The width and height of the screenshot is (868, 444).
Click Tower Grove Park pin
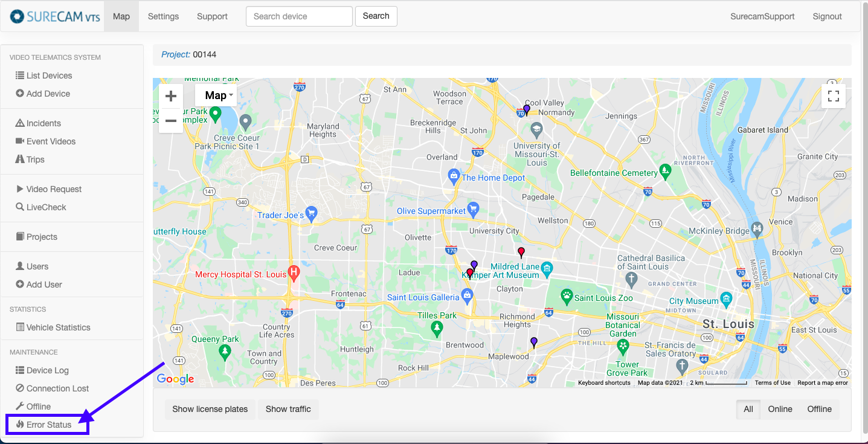coord(623,346)
